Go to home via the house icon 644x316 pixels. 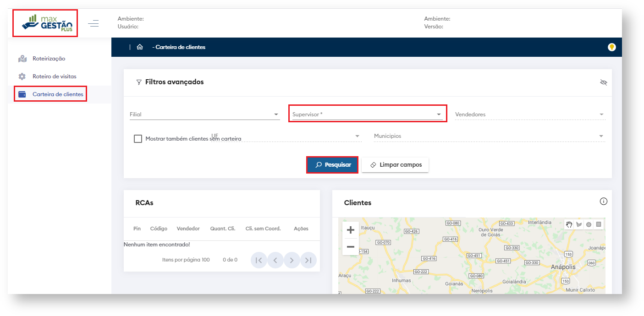pos(140,47)
